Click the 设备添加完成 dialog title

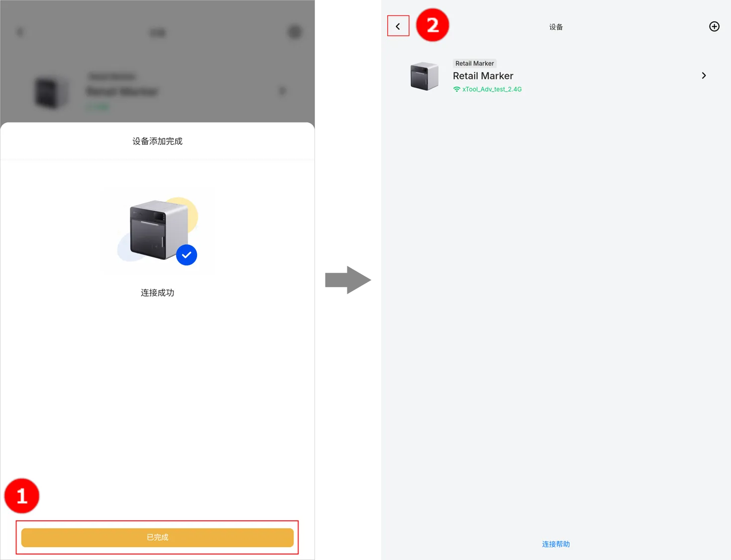coord(157,141)
